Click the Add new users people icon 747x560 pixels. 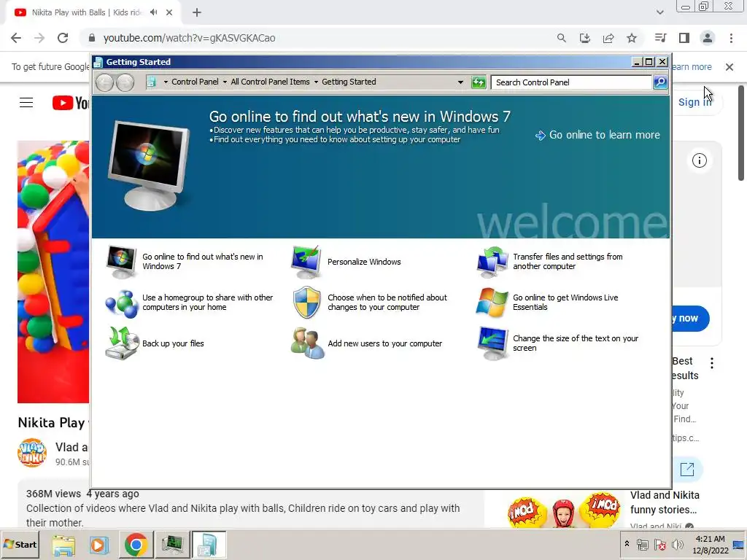pyautogui.click(x=307, y=343)
